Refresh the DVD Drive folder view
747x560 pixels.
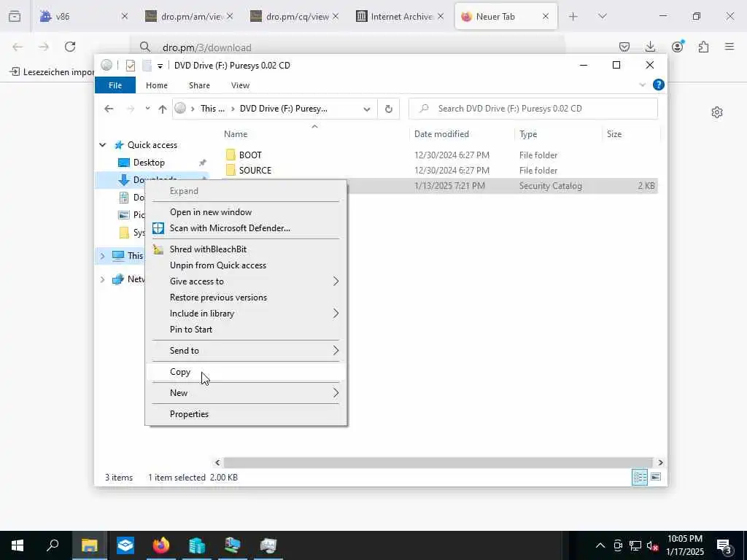(389, 109)
